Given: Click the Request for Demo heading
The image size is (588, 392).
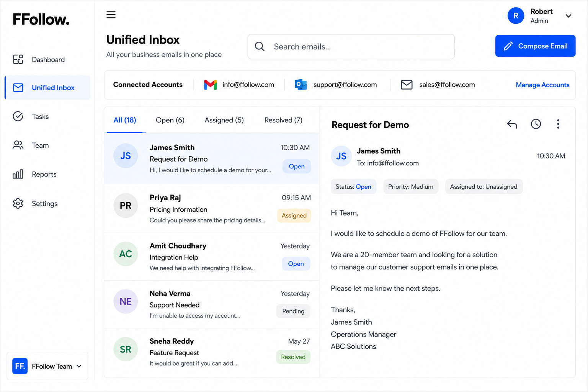Looking at the screenshot, I should coord(370,125).
